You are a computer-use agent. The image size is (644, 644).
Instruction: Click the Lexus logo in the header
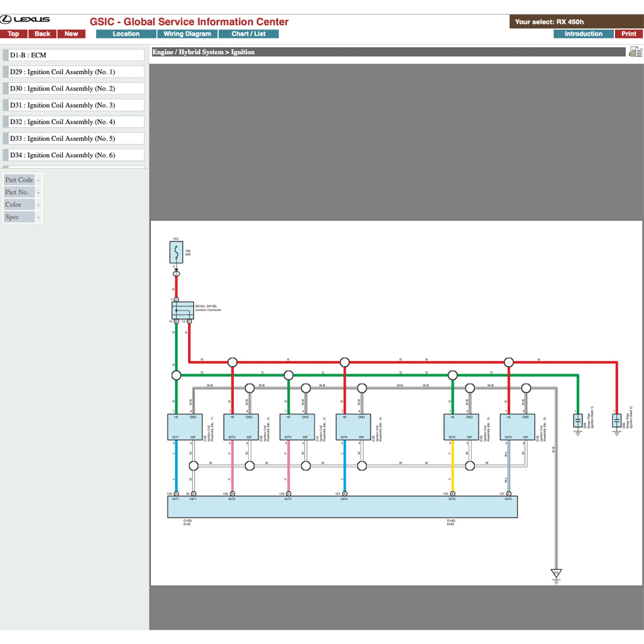(x=25, y=21)
